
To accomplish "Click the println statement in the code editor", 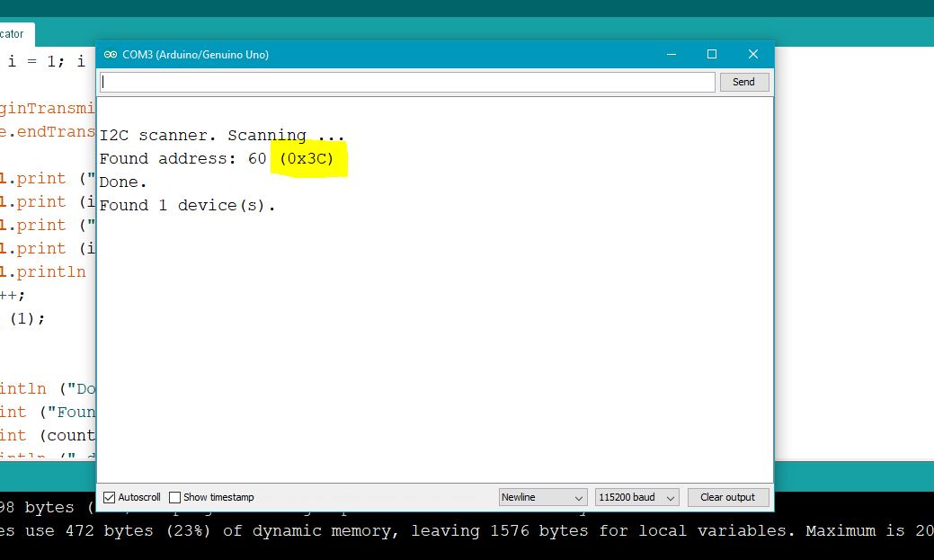I will (45, 271).
